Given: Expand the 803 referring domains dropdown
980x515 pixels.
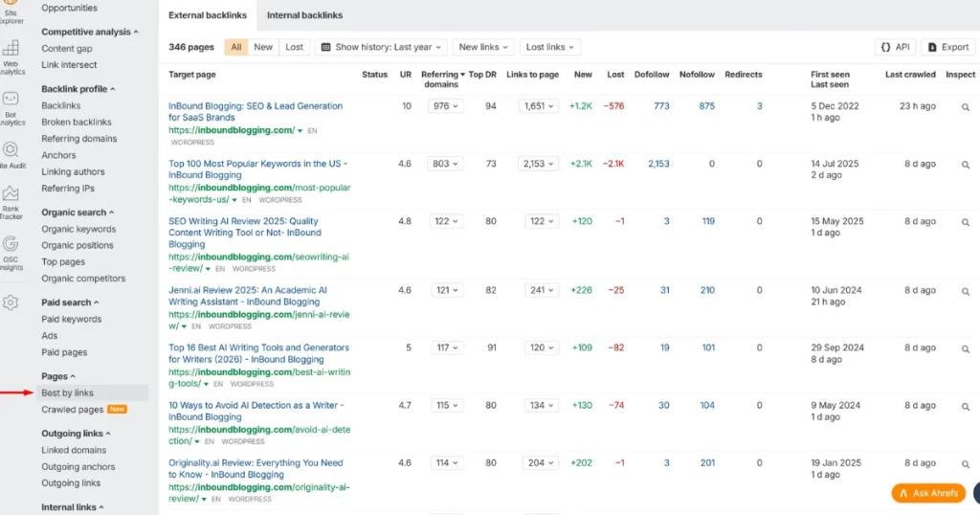Looking at the screenshot, I should pos(446,164).
